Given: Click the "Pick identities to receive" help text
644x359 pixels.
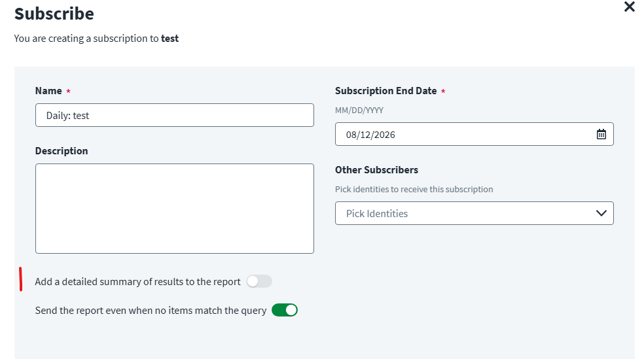Looking at the screenshot, I should [x=414, y=190].
